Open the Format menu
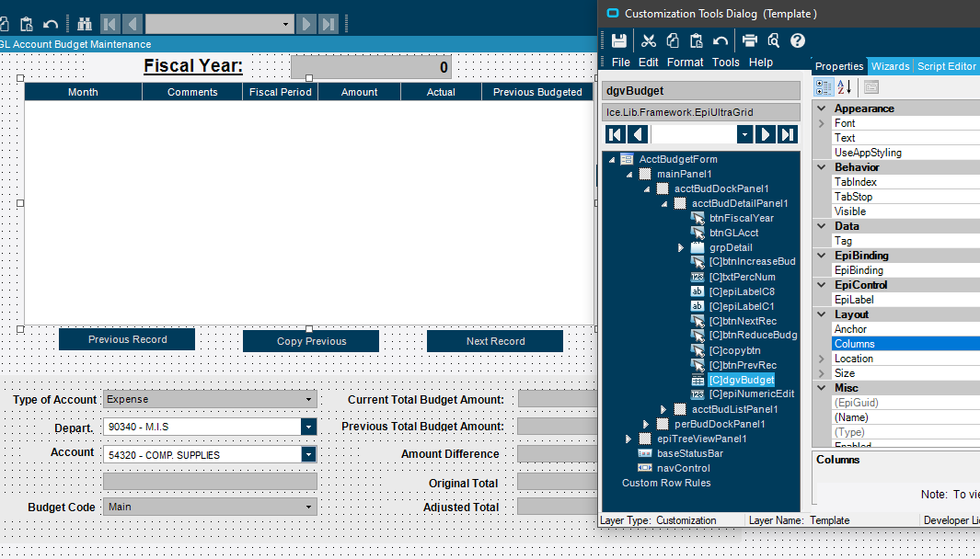The width and height of the screenshot is (980, 559). click(x=685, y=62)
